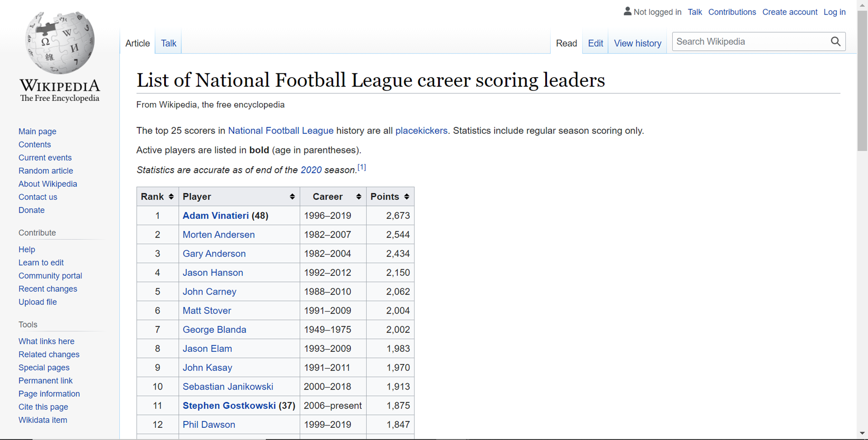Open George Blanda player page

tap(214, 330)
